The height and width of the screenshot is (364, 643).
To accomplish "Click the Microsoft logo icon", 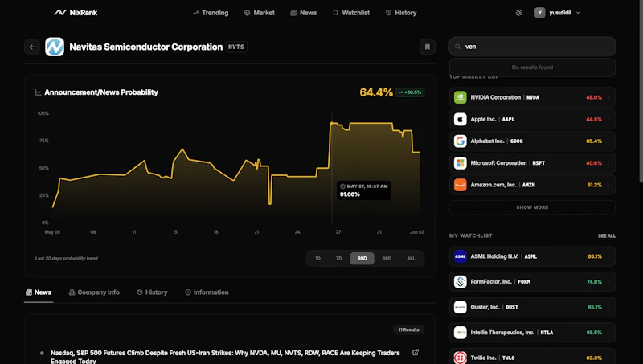I will 460,163.
